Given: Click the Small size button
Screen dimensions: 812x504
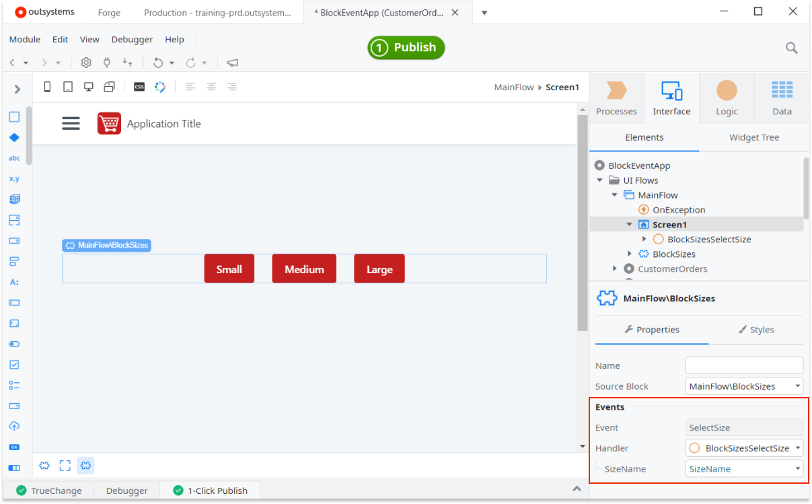Looking at the screenshot, I should (x=229, y=268).
